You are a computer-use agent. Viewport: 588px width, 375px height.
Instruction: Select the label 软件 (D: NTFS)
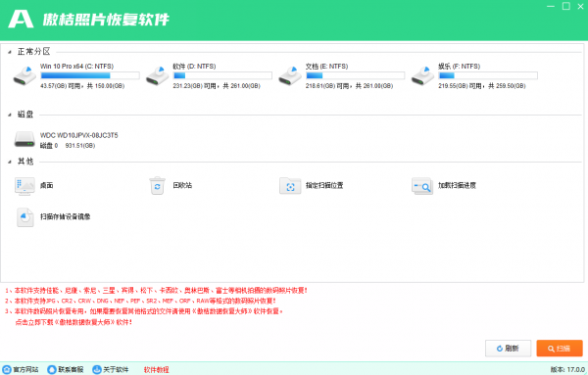[x=194, y=67]
